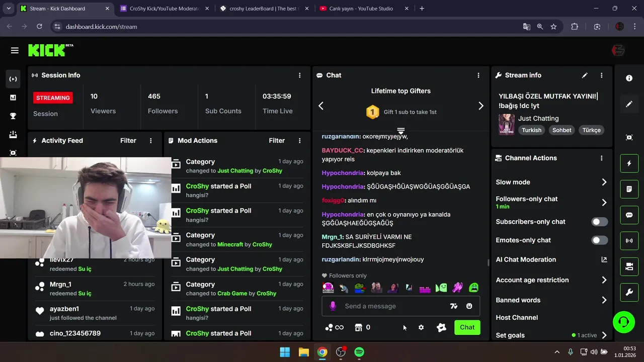Open AI Chat Moderation external link
The height and width of the screenshot is (362, 644).
(x=604, y=260)
